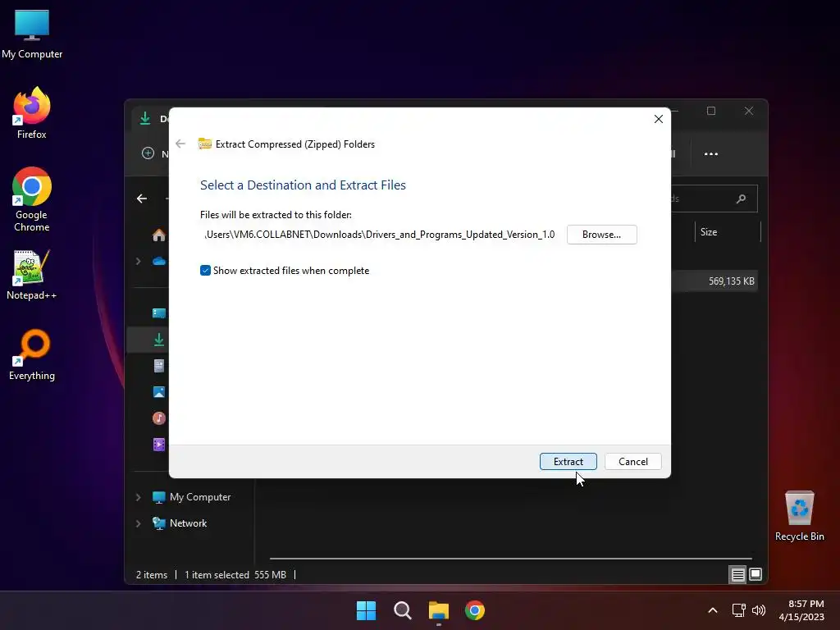Click the Downloads tab icon in Explorer
This screenshot has height=630, width=840.
145,118
